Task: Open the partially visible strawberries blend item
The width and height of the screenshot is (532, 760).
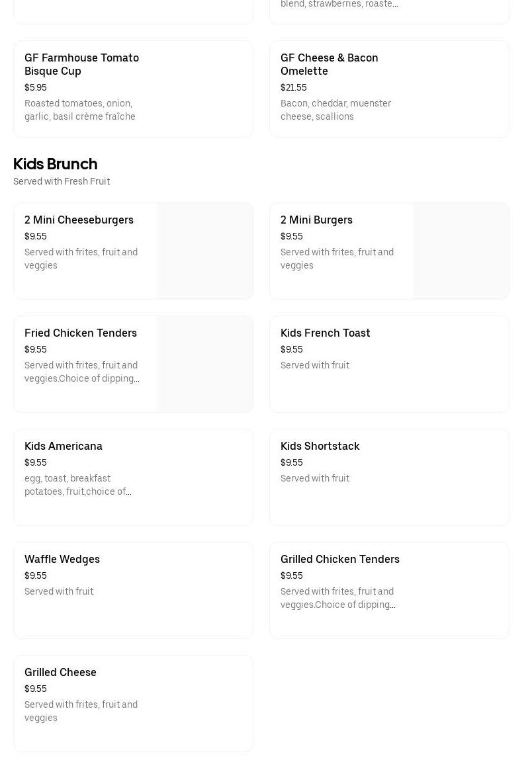Action: point(389,10)
